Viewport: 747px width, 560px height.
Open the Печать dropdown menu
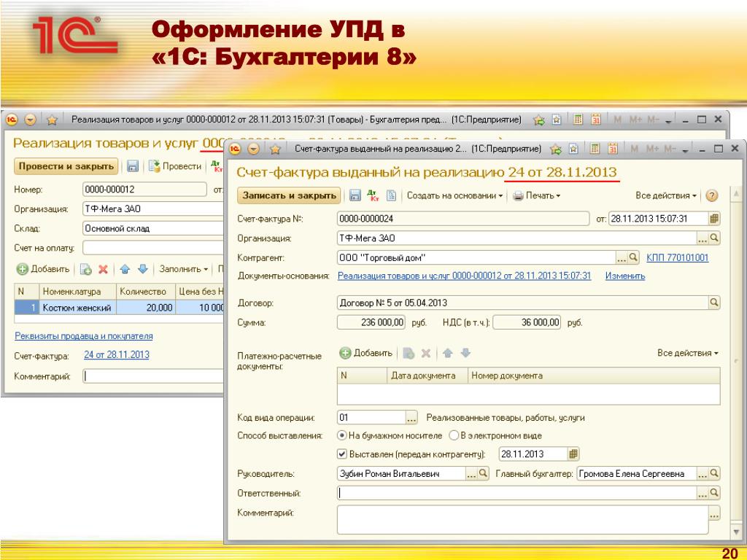coord(537,195)
